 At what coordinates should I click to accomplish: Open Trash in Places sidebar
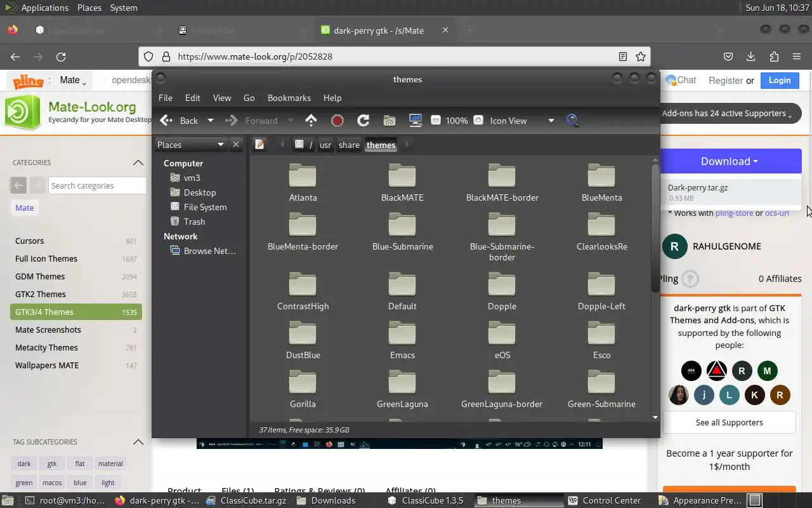click(188, 222)
